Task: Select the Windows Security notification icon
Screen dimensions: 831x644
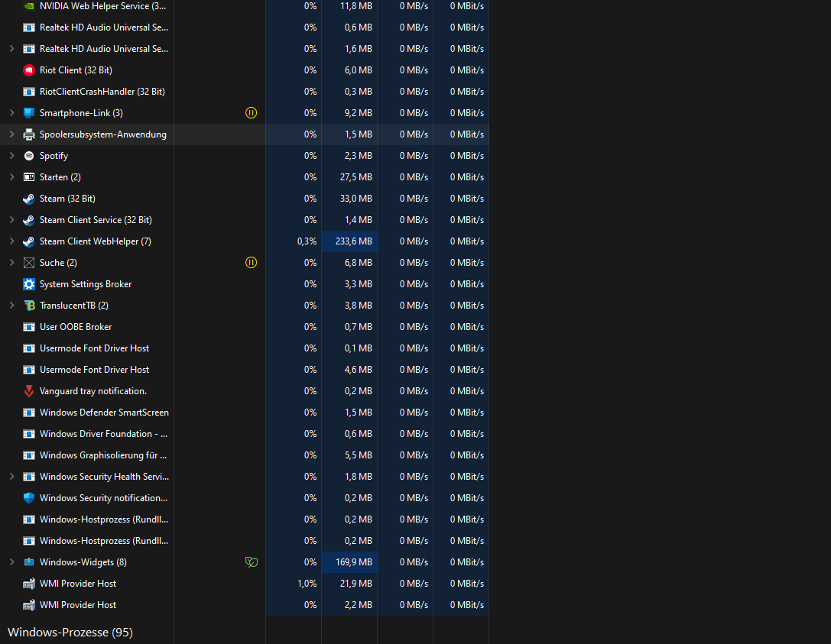Action: (28, 497)
